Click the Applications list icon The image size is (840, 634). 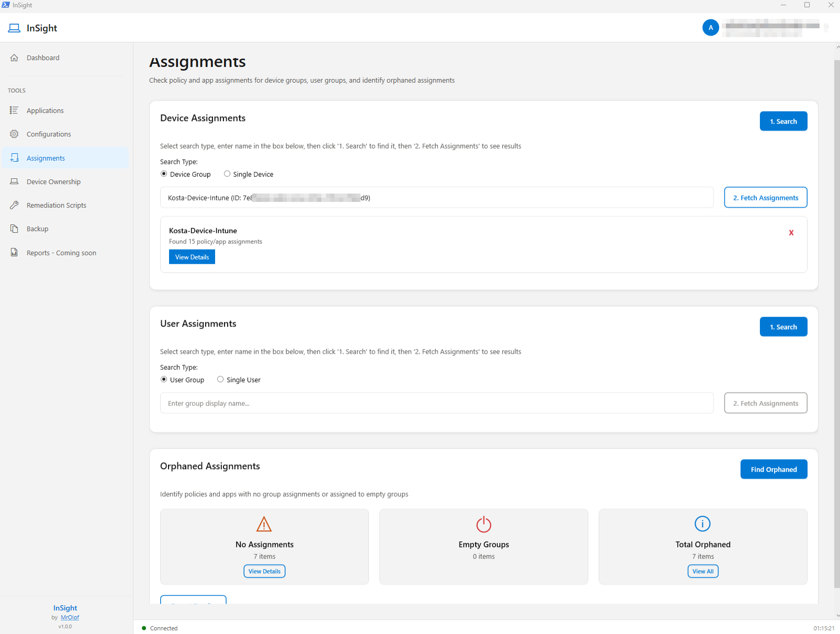point(14,110)
